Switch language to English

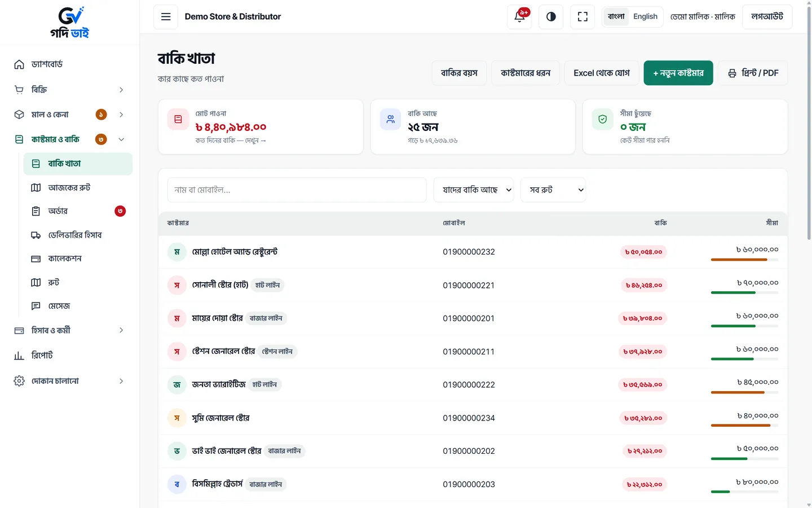click(x=645, y=16)
